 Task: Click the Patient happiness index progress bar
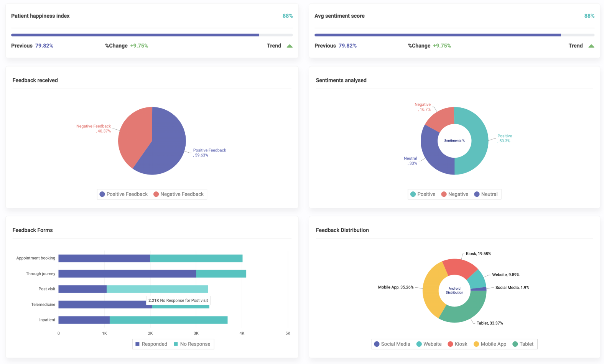152,35
